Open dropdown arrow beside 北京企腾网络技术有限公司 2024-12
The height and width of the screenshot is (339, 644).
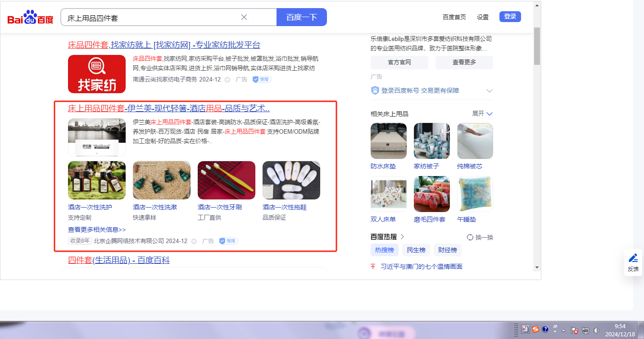194,241
